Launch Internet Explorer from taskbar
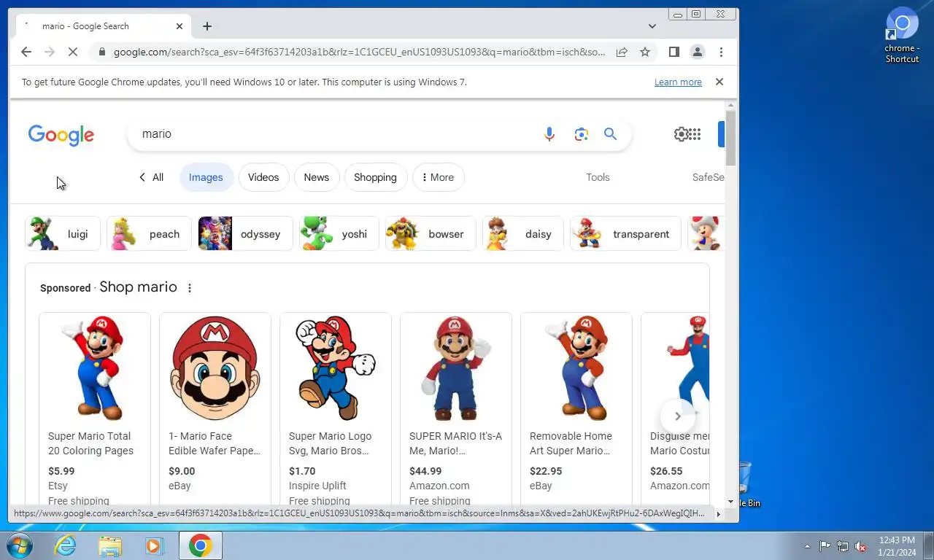Screen dimensions: 934x560 coord(66,545)
